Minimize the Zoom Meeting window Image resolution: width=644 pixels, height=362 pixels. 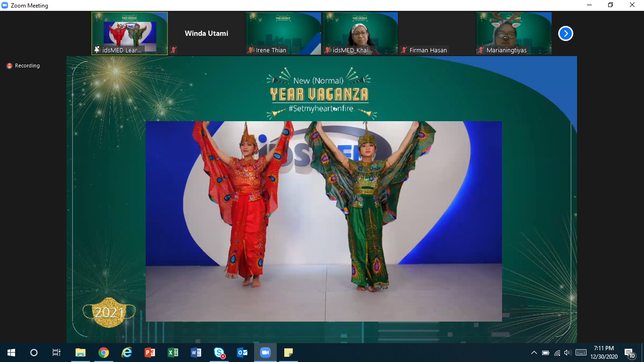point(589,5)
